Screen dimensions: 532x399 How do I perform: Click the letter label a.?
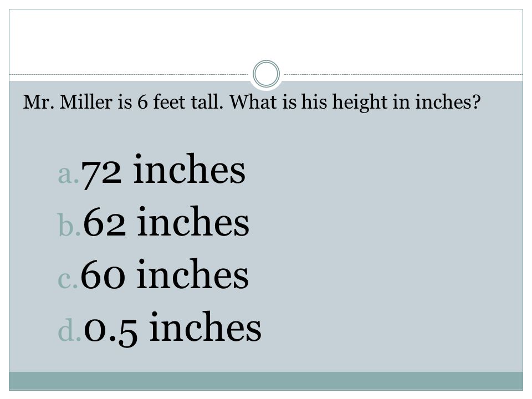[68, 175]
